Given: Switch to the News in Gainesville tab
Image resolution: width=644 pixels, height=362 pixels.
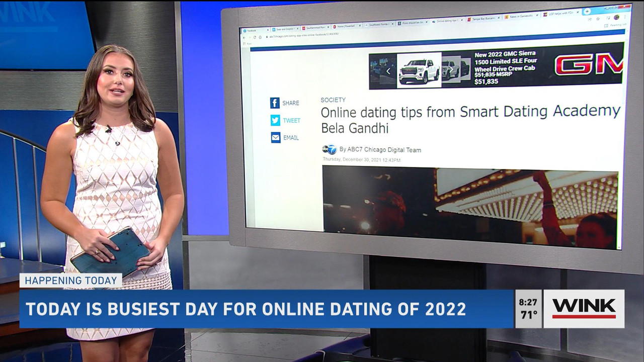Looking at the screenshot, I should (521, 17).
